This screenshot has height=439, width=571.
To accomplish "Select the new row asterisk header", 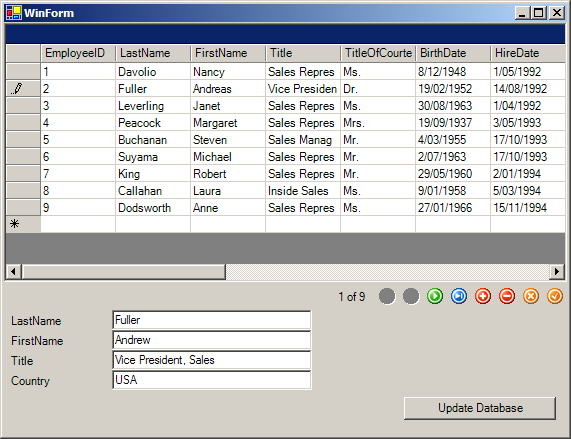I will click(x=23, y=224).
